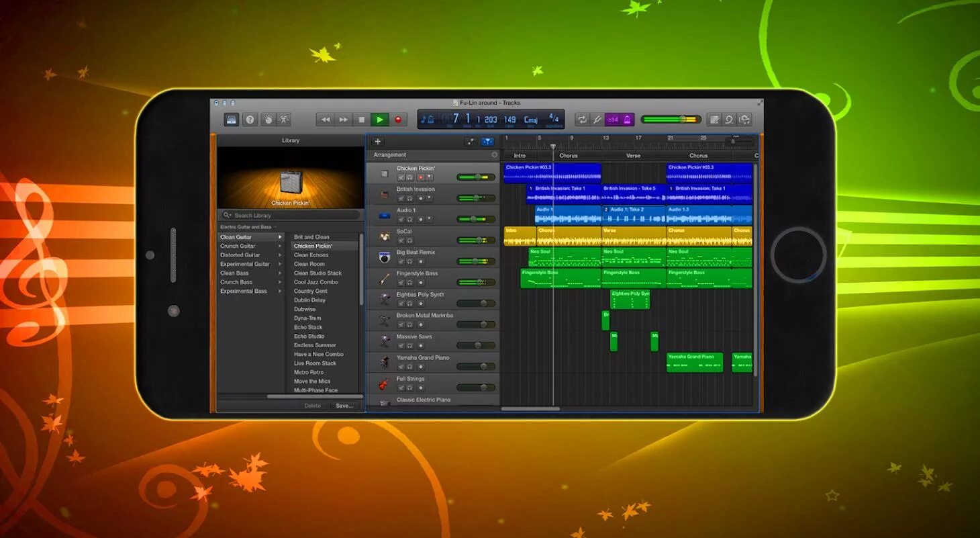
Task: Select the Big Beat Remix track icon
Action: pos(385,257)
